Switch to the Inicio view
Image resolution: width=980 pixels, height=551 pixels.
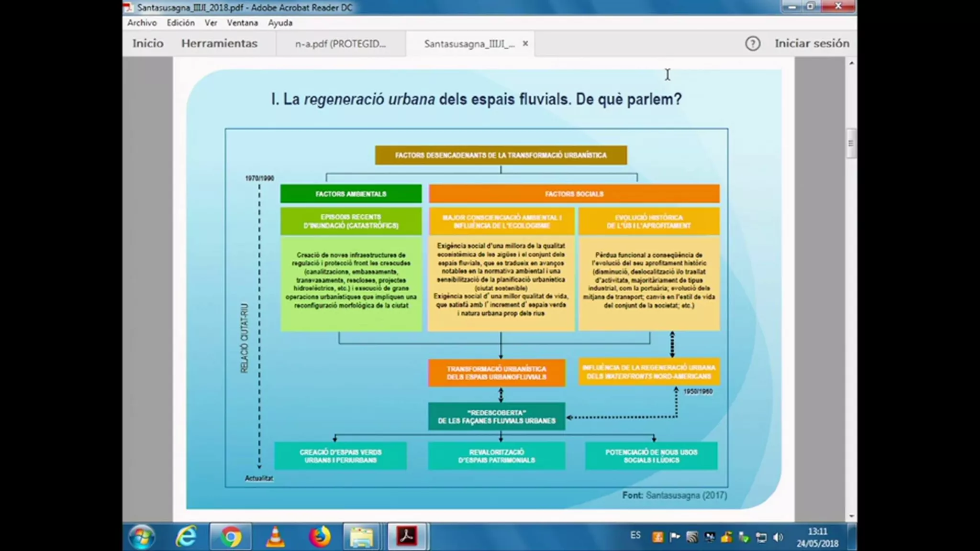click(148, 43)
